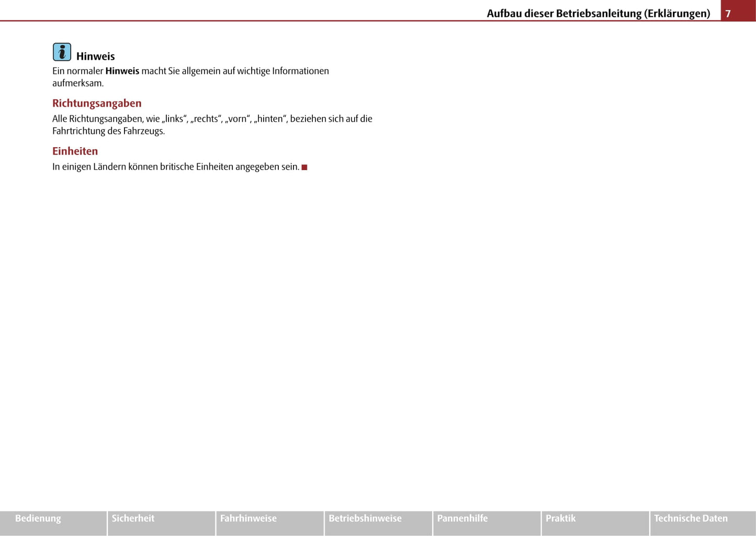Open the Bedienung tab
Image resolution: width=756 pixels, height=536 pixels.
(38, 518)
